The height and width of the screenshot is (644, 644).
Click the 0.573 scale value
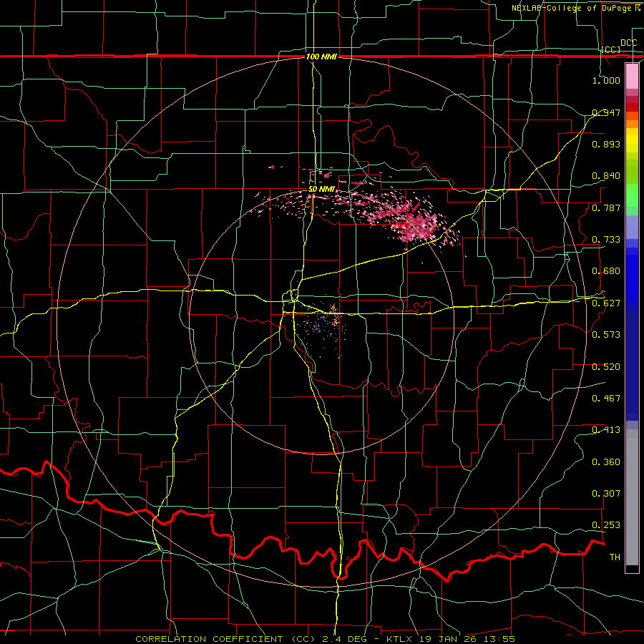606,335
